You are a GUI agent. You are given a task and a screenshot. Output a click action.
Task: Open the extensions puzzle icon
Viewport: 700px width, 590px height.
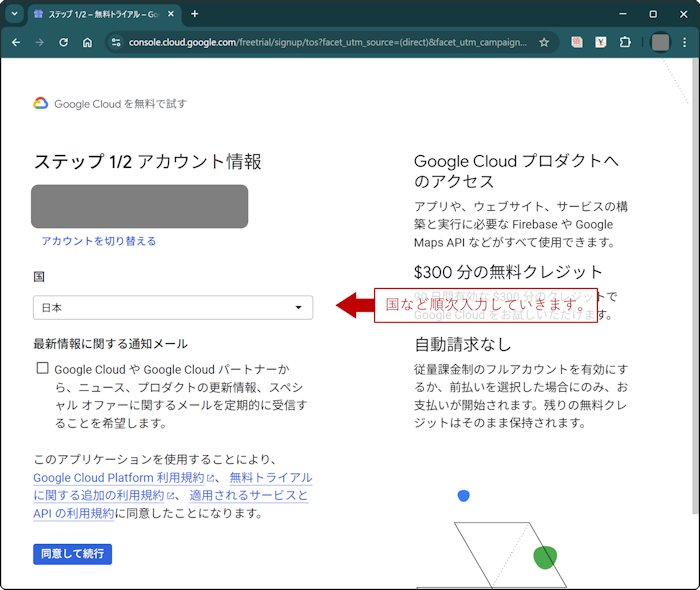click(625, 43)
